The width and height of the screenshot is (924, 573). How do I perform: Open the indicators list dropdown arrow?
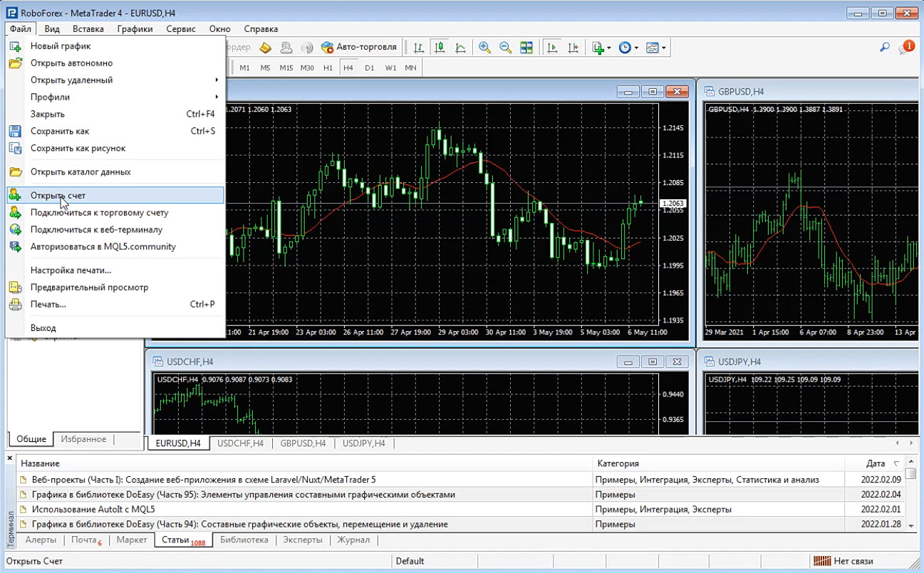coord(609,48)
